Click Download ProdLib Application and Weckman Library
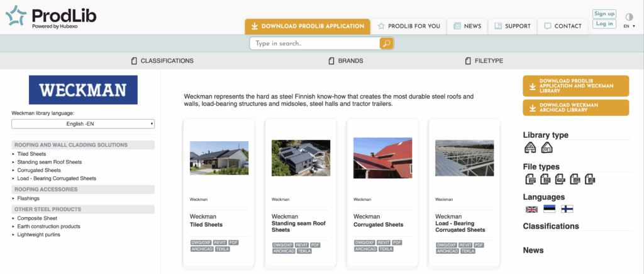The image size is (644, 274). click(576, 86)
